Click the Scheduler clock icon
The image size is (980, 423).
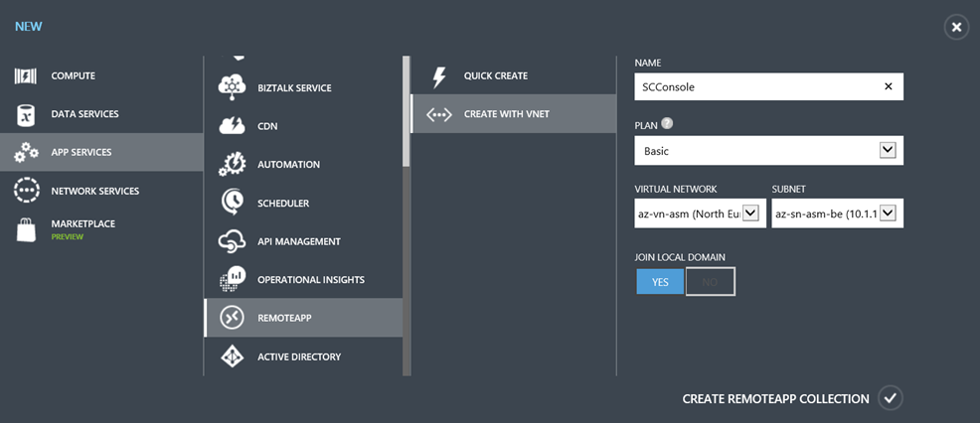pyautogui.click(x=232, y=204)
